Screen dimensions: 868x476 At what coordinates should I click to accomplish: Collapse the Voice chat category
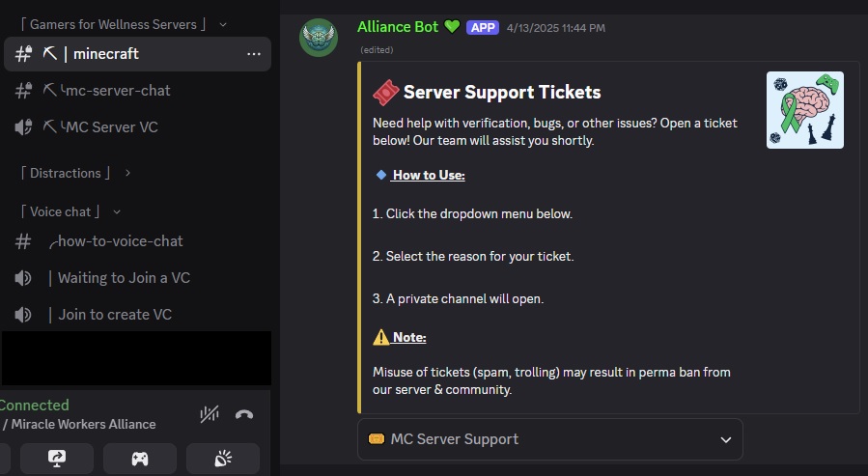tap(70, 212)
